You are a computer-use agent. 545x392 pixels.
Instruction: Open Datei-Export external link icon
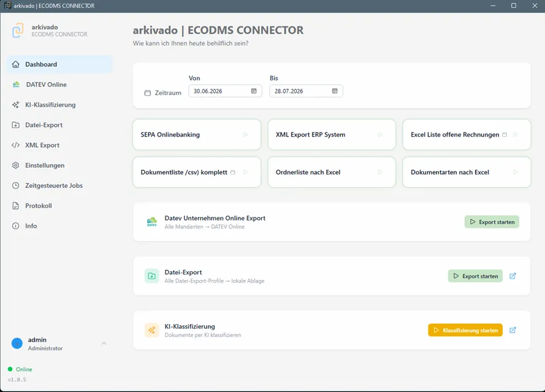pyautogui.click(x=513, y=276)
